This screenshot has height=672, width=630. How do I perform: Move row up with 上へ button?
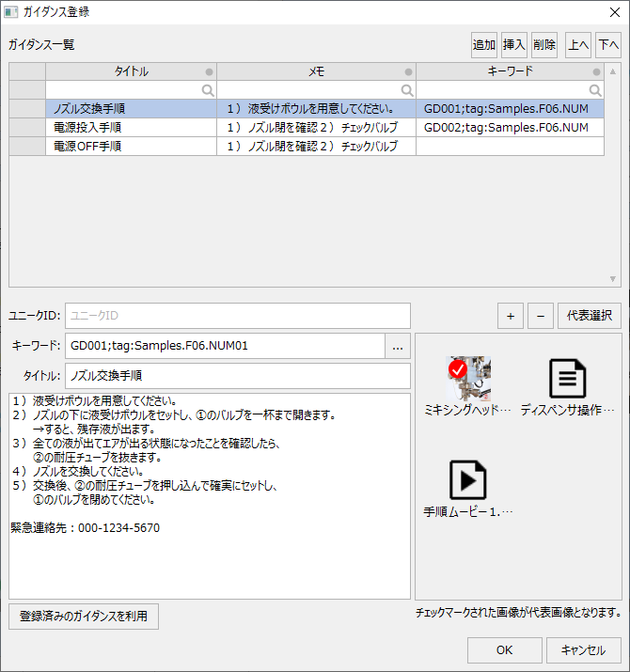pos(578,44)
